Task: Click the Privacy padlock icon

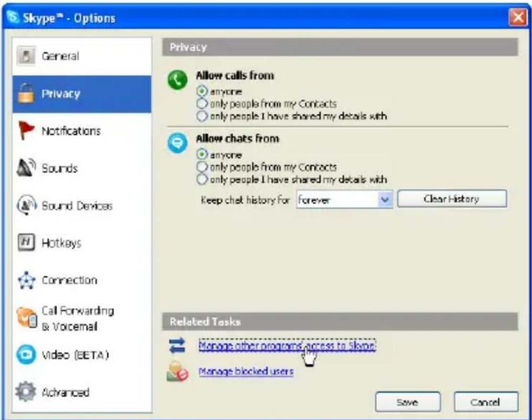Action: [26, 93]
